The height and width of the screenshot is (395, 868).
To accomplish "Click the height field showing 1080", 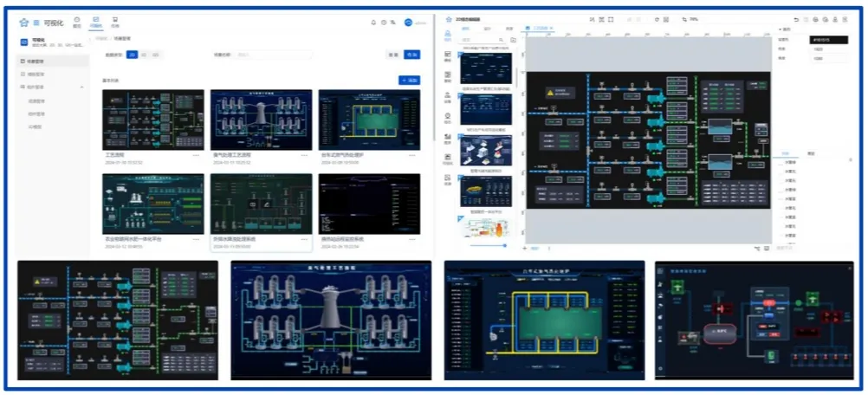I will pos(828,58).
